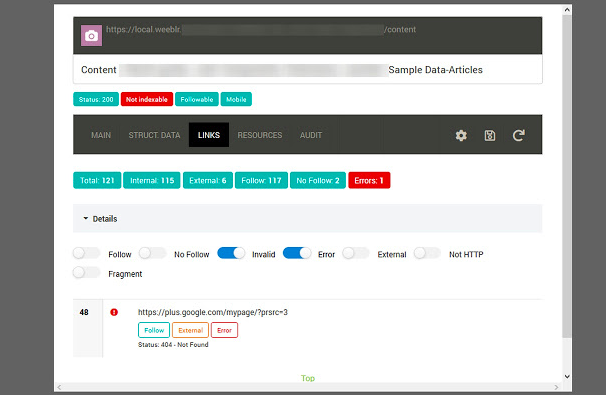The height and width of the screenshot is (395, 606).
Task: Turn off the Error filter toggle
Action: coord(297,254)
